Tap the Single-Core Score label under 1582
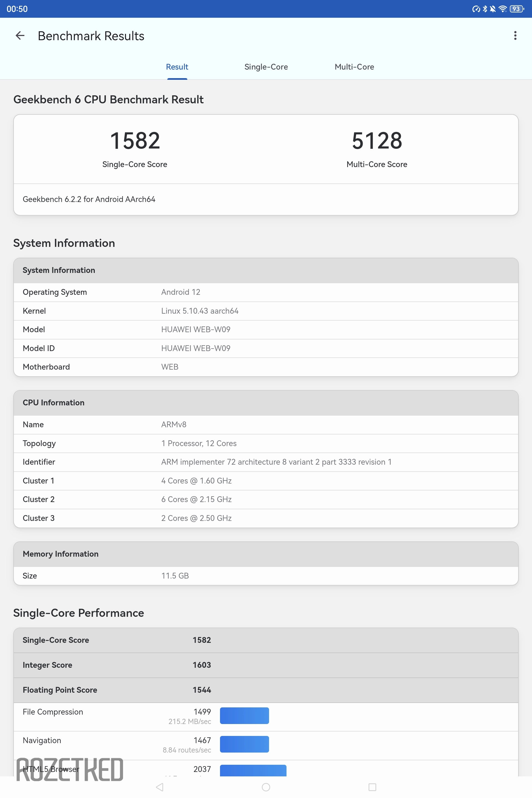Viewport: 532px width, 798px height. pos(135,164)
